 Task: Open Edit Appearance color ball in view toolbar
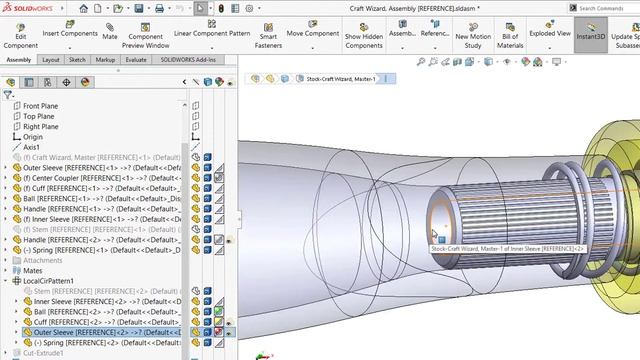tap(526, 62)
